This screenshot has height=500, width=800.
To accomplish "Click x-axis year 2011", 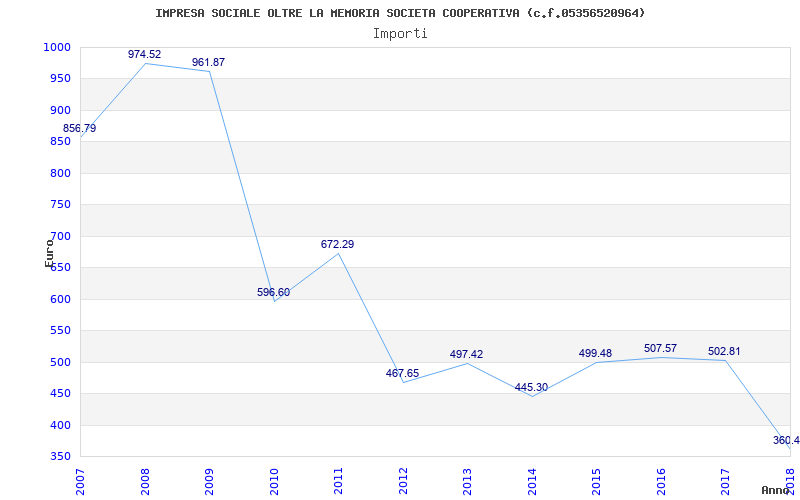I will coord(338,481).
